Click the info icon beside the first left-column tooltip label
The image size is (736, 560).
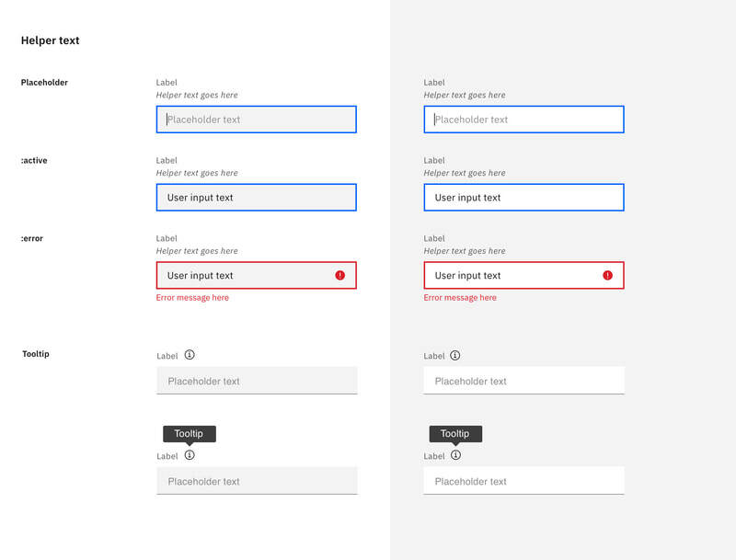click(190, 355)
